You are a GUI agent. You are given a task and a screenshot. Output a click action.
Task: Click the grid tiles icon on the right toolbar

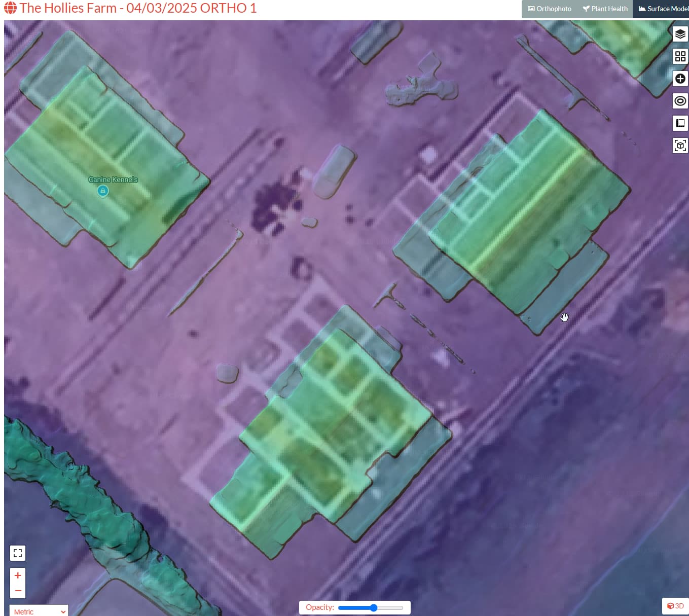680,56
